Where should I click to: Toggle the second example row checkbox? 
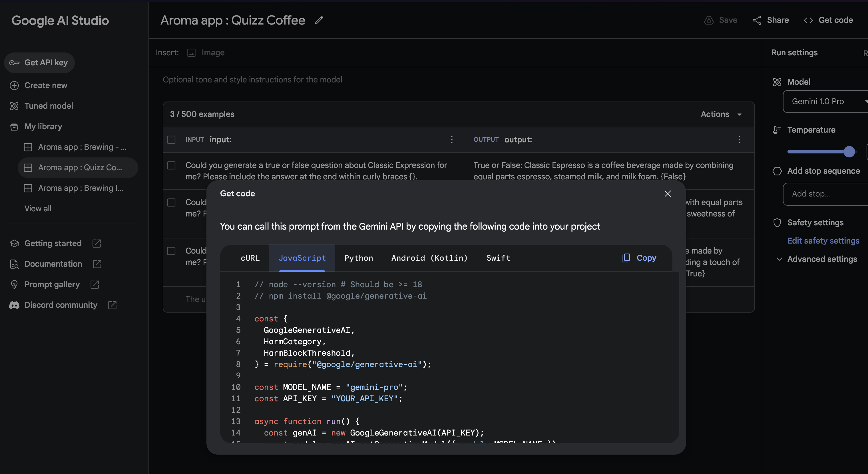(x=171, y=202)
